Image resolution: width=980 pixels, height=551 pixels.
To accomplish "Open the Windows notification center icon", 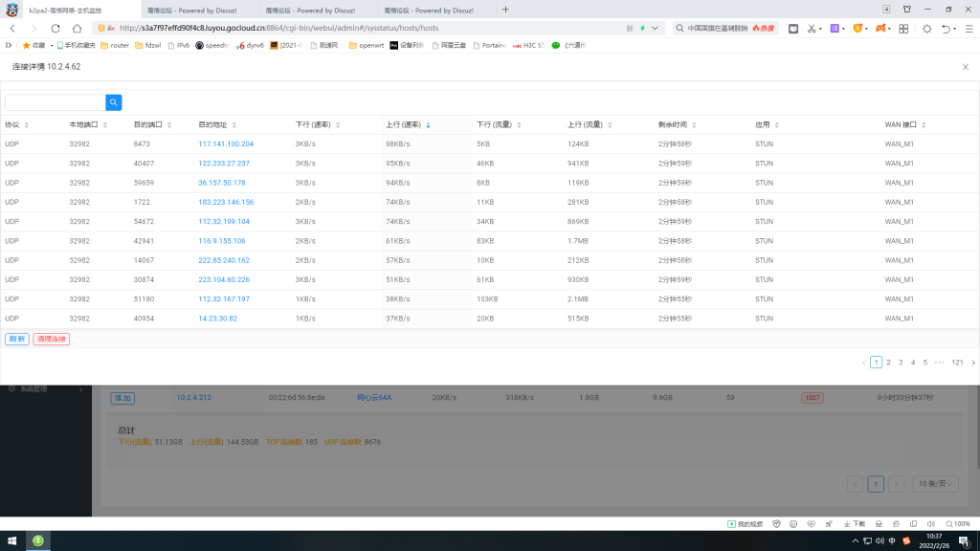I will coord(965,541).
